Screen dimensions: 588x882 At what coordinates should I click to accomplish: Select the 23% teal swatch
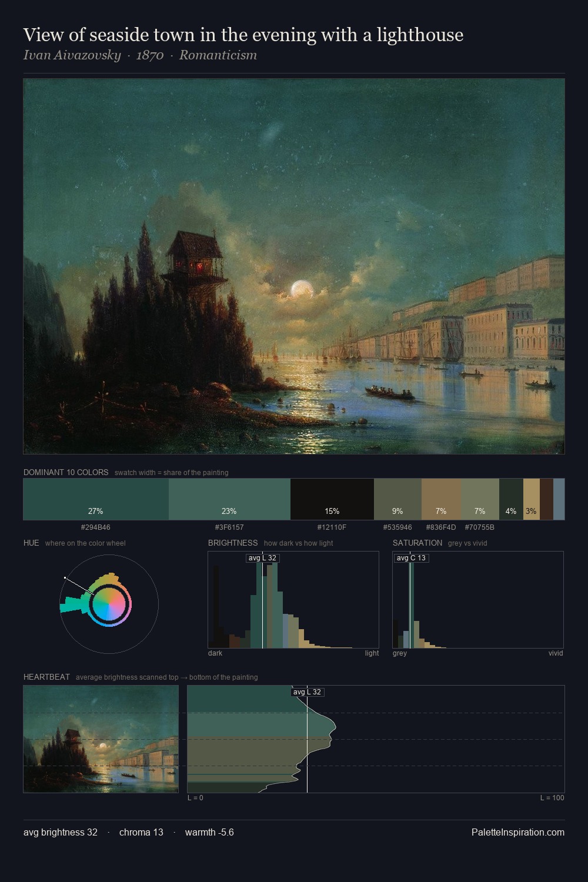click(x=229, y=499)
